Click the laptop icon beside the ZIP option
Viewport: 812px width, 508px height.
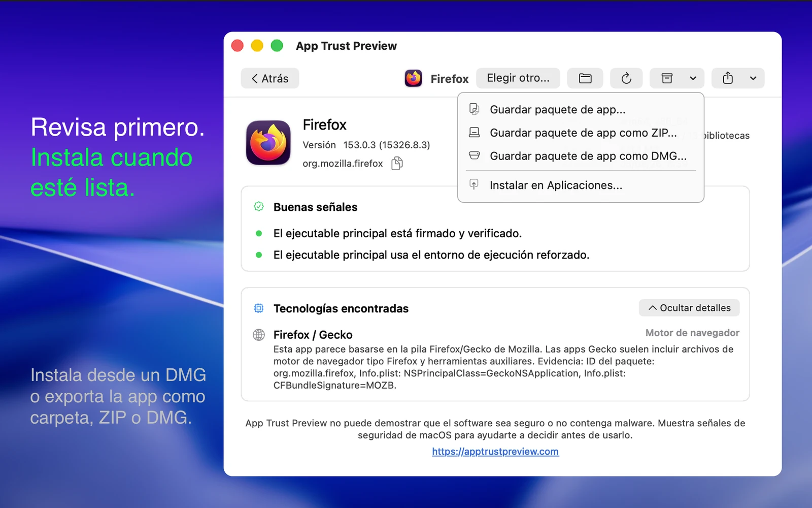point(474,132)
